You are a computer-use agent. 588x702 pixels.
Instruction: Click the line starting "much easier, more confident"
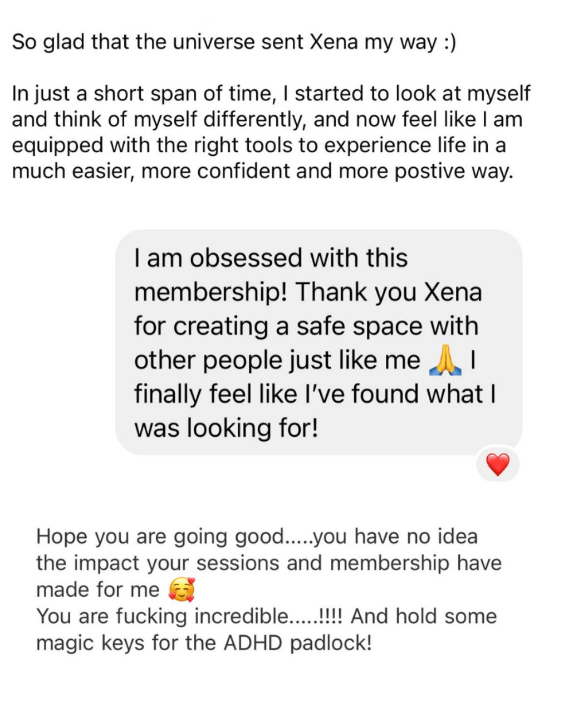click(262, 171)
